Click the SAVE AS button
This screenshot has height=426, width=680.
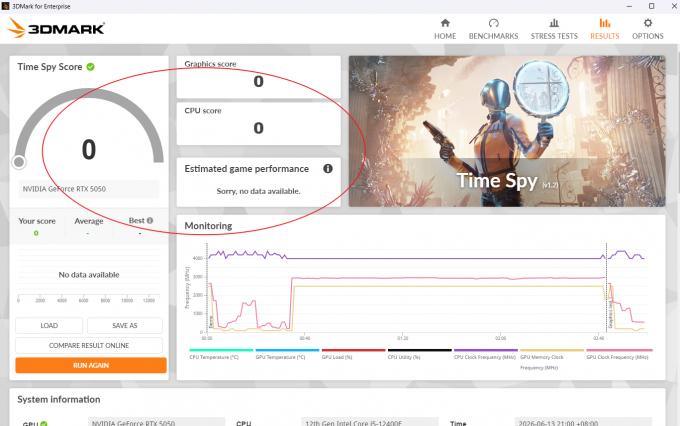click(125, 325)
